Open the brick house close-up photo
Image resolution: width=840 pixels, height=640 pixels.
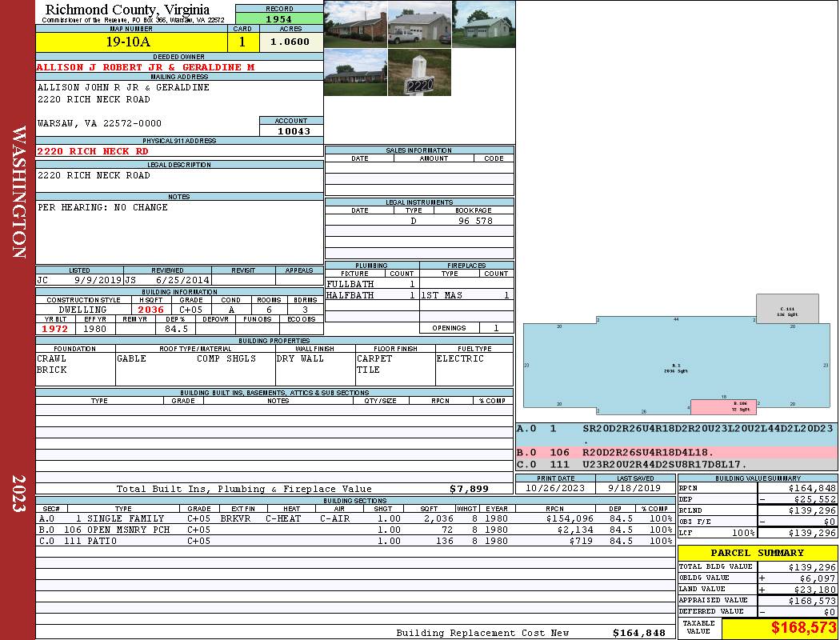click(355, 24)
